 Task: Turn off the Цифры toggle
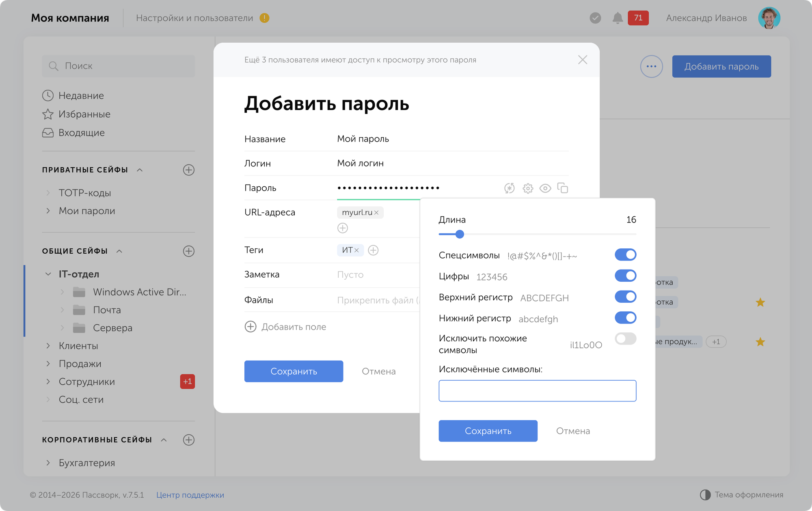[625, 276]
